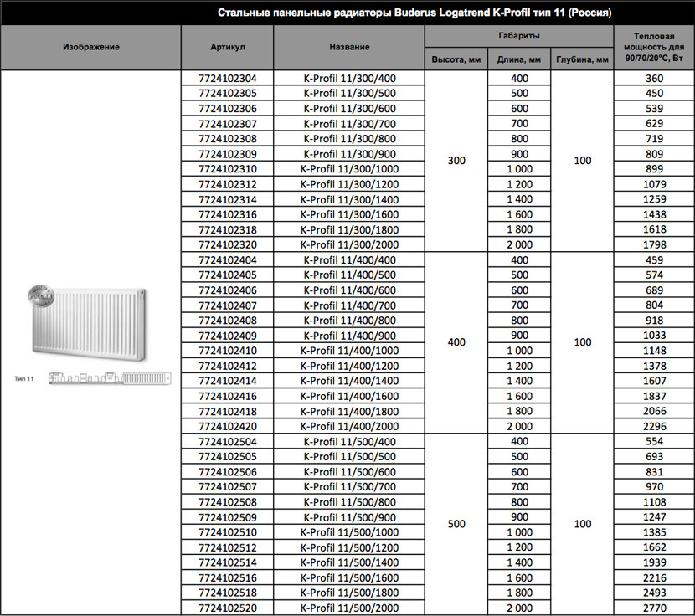Click the power value 970
The height and width of the screenshot is (616, 695).
coord(654,487)
